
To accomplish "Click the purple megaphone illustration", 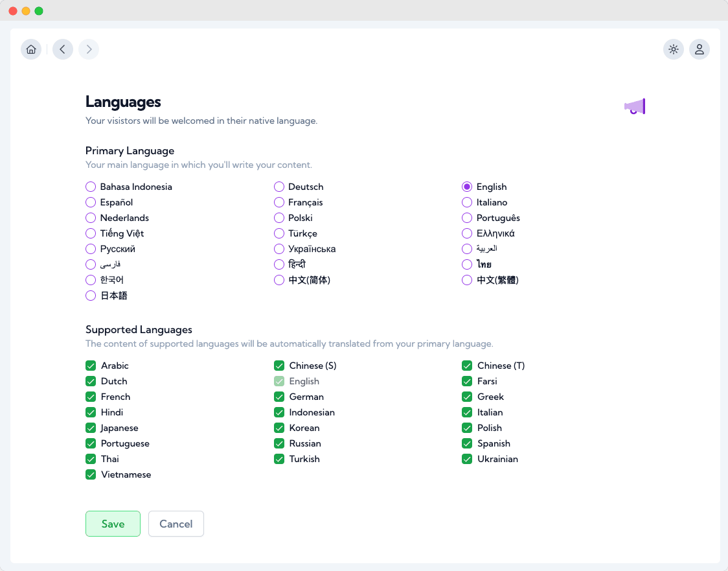I will point(634,106).
